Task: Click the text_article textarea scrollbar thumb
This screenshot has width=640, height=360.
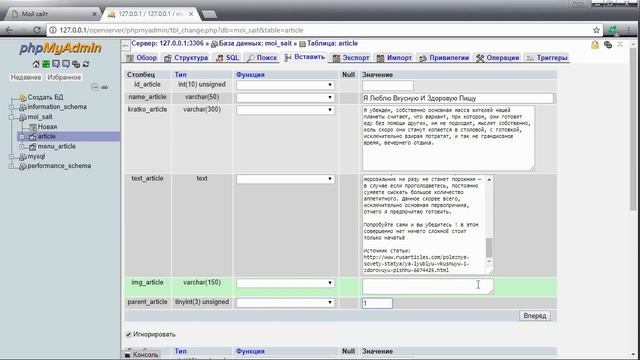Action: pos(489,247)
